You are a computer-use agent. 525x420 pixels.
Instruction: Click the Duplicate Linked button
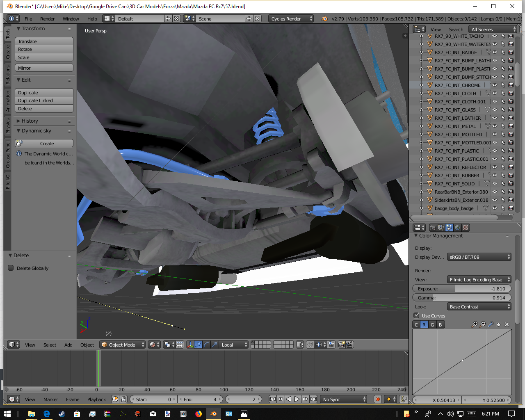click(44, 100)
